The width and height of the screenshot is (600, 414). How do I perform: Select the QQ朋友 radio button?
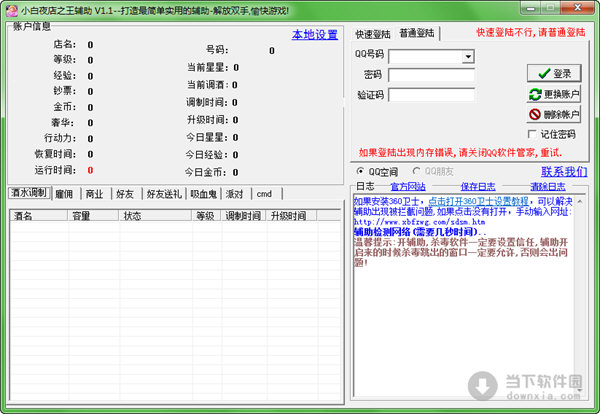coord(416,171)
